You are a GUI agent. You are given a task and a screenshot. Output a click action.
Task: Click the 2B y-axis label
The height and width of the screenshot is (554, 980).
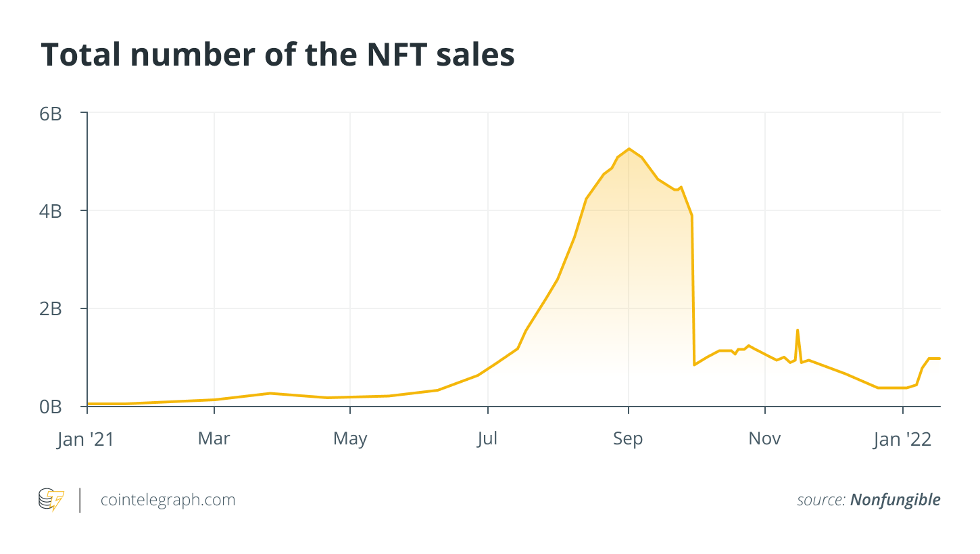click(x=51, y=308)
